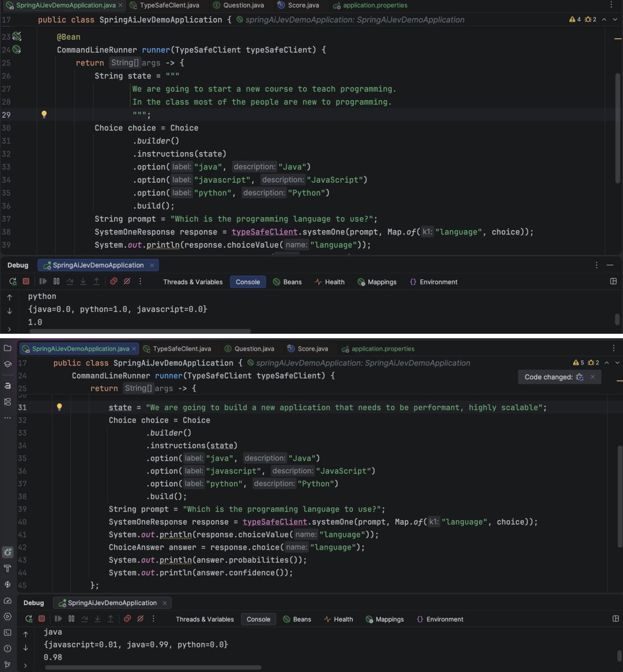Click the bug icon in the Code changed popup

[579, 377]
